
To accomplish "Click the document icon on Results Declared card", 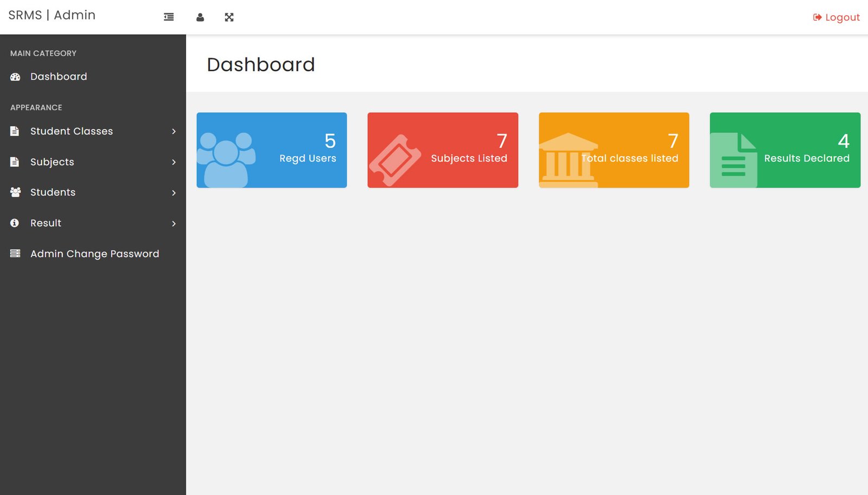I will tap(733, 160).
